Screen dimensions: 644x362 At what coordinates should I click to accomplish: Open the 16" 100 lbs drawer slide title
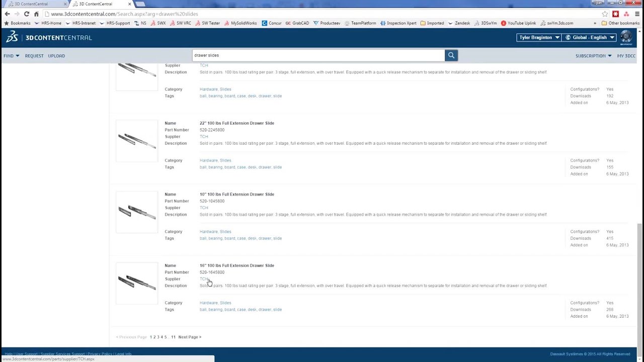(237, 265)
